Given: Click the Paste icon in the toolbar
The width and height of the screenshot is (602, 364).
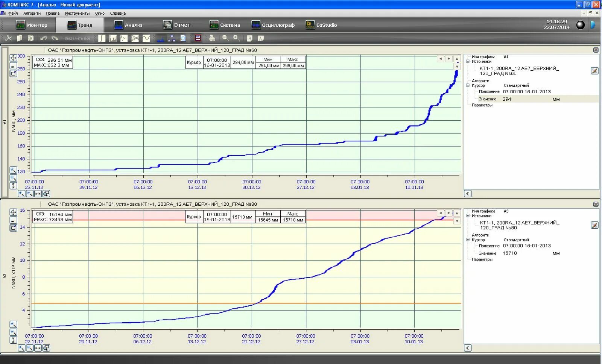Looking at the screenshot, I should pos(31,38).
